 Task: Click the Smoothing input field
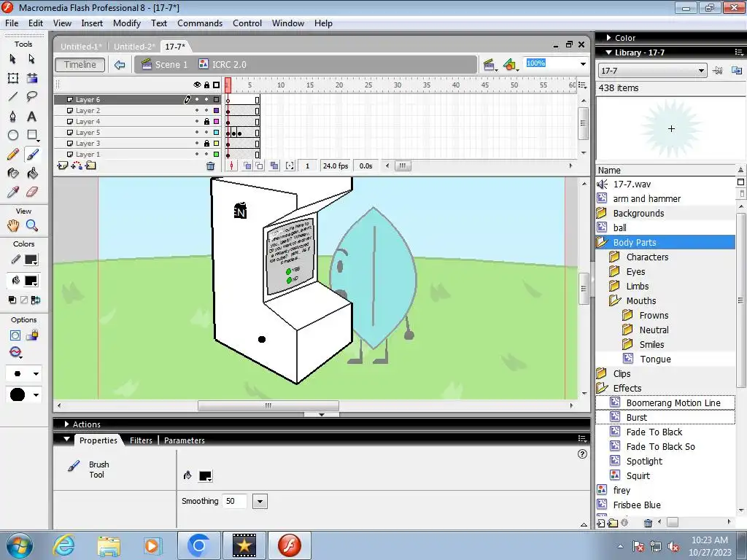tap(236, 501)
